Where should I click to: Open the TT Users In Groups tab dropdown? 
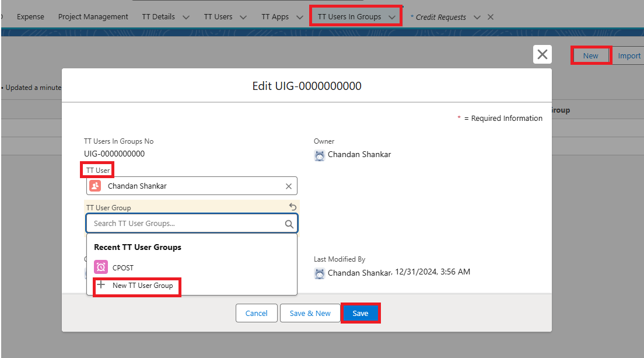[392, 18]
